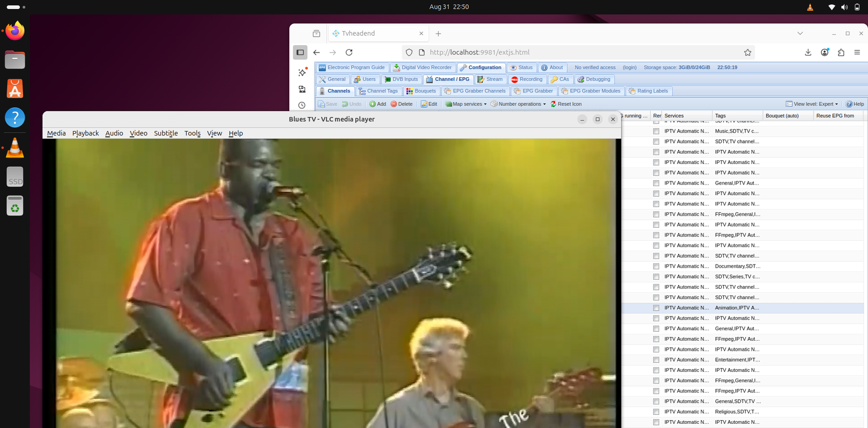Reload the Firefox page
Viewport: 868px width, 428px height.
349,53
